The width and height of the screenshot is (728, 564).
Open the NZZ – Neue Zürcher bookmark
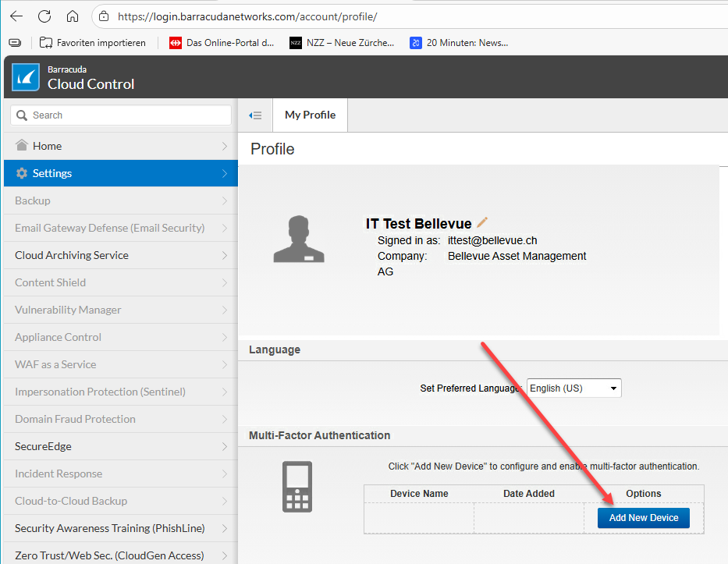(x=343, y=43)
